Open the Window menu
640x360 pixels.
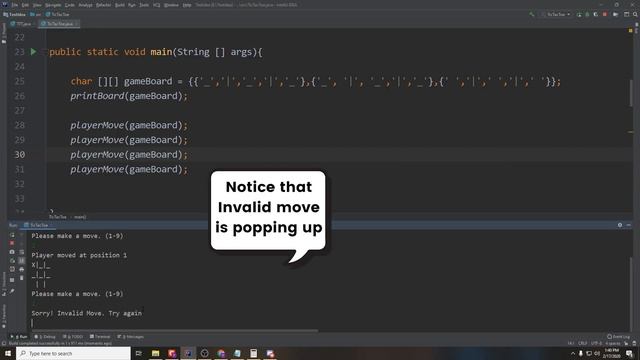pos(171,5)
